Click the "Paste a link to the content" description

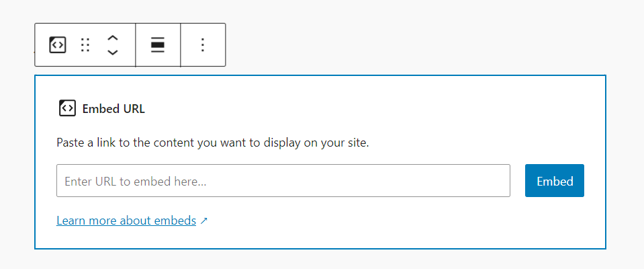coord(213,143)
